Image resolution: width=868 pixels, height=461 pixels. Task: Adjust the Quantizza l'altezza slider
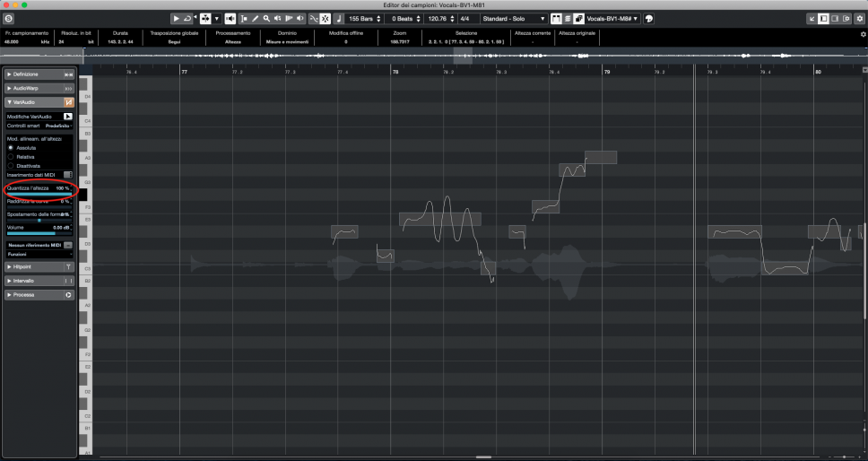[x=39, y=195]
